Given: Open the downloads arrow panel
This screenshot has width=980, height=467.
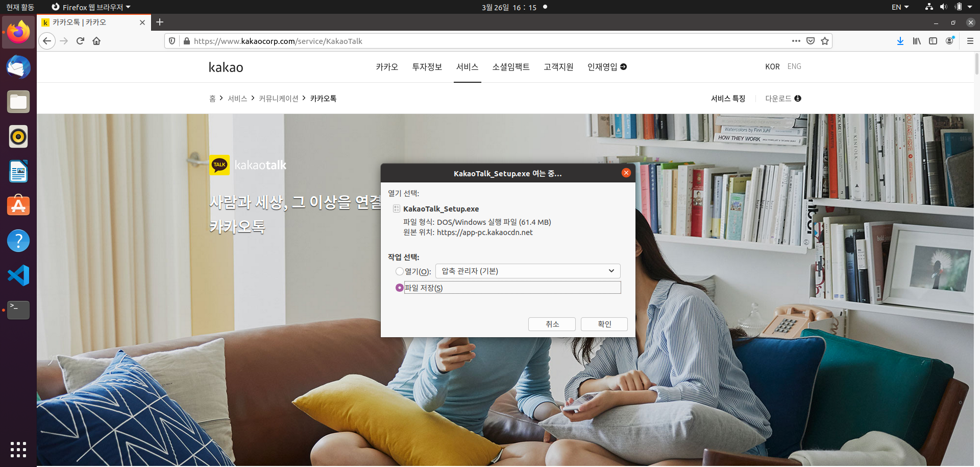Looking at the screenshot, I should (x=900, y=41).
